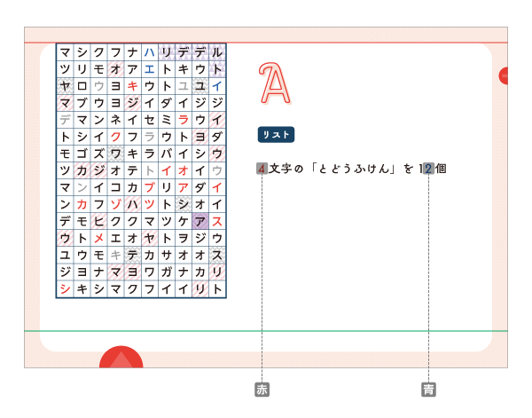
Task: Tap the gray ト letter cell
Action: (149, 170)
